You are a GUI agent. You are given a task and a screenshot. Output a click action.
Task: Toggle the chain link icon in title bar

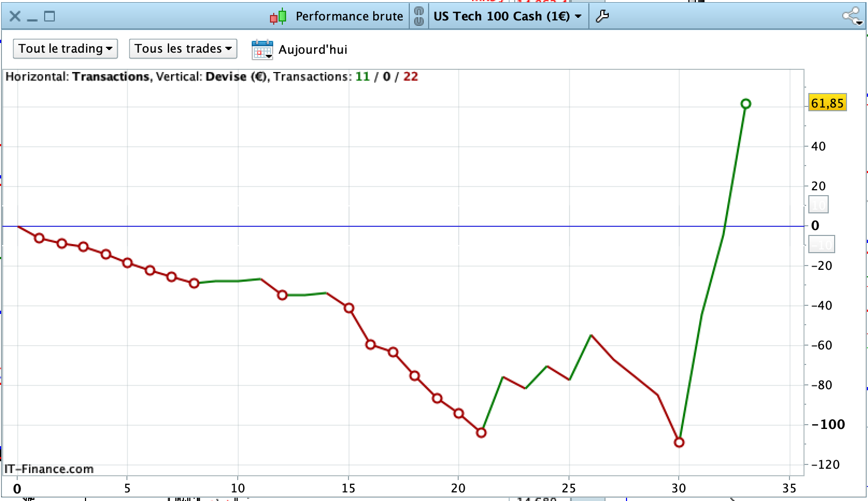point(418,16)
